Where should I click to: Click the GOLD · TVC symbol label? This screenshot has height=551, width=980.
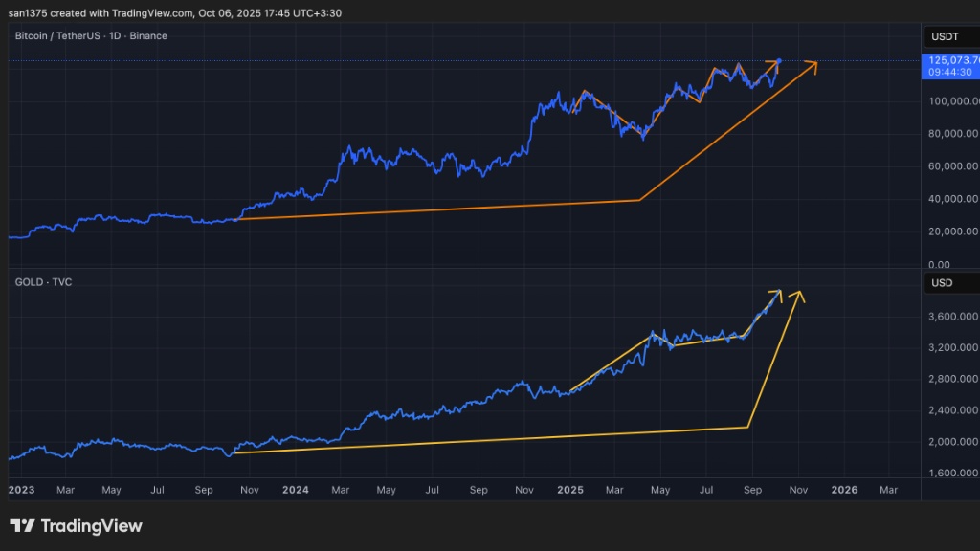(43, 282)
